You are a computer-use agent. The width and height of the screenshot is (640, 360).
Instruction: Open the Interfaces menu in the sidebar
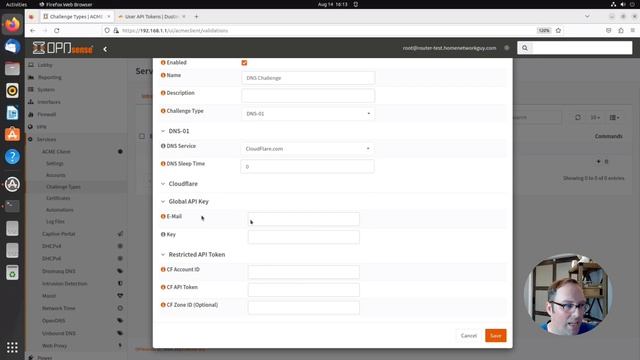click(x=49, y=102)
